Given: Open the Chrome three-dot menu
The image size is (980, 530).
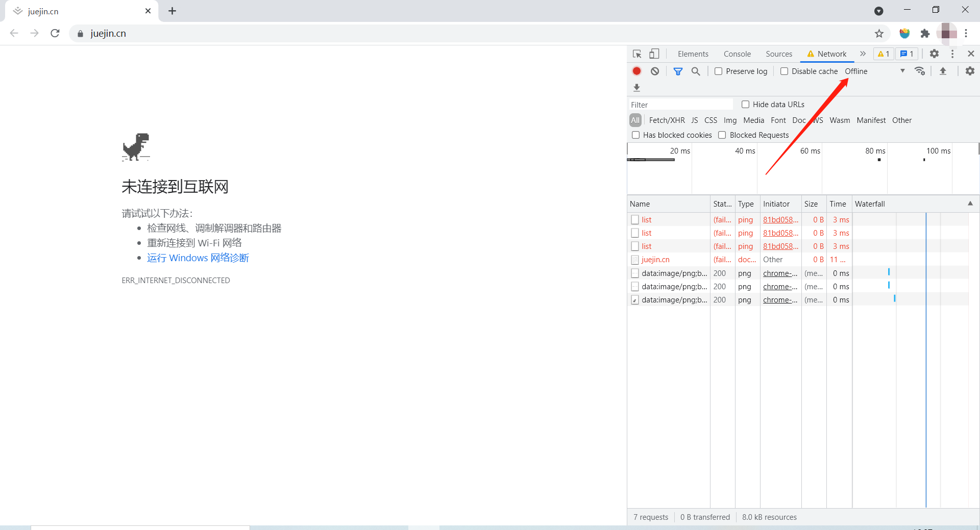Looking at the screenshot, I should click(x=966, y=34).
